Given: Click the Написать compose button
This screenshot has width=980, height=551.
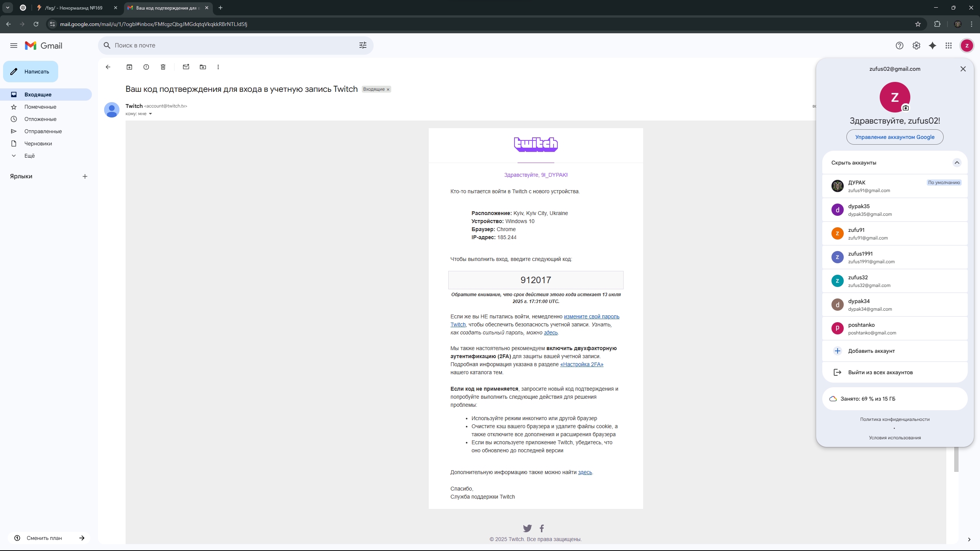Looking at the screenshot, I should [x=31, y=72].
